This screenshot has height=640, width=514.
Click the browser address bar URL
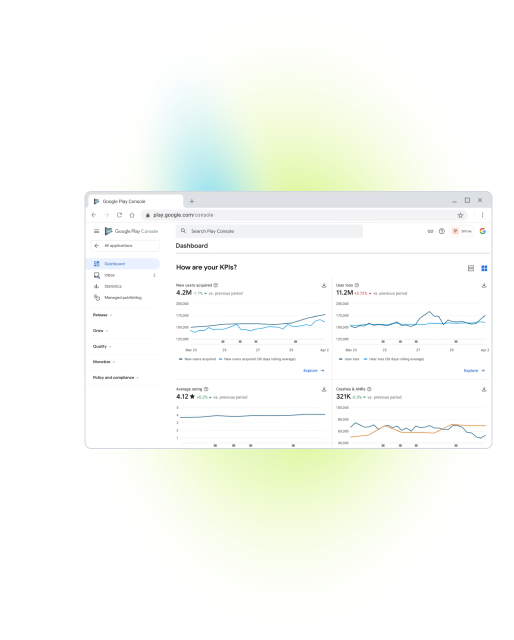tap(183, 215)
